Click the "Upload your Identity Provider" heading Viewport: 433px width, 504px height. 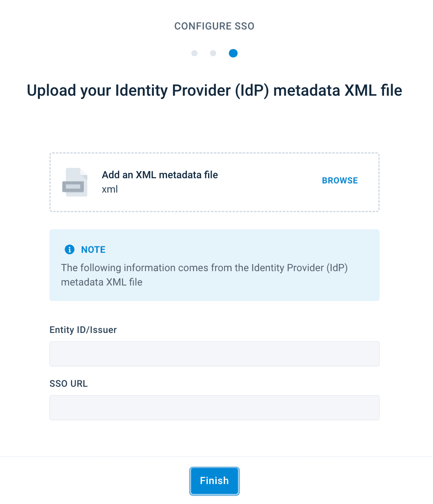(x=215, y=91)
